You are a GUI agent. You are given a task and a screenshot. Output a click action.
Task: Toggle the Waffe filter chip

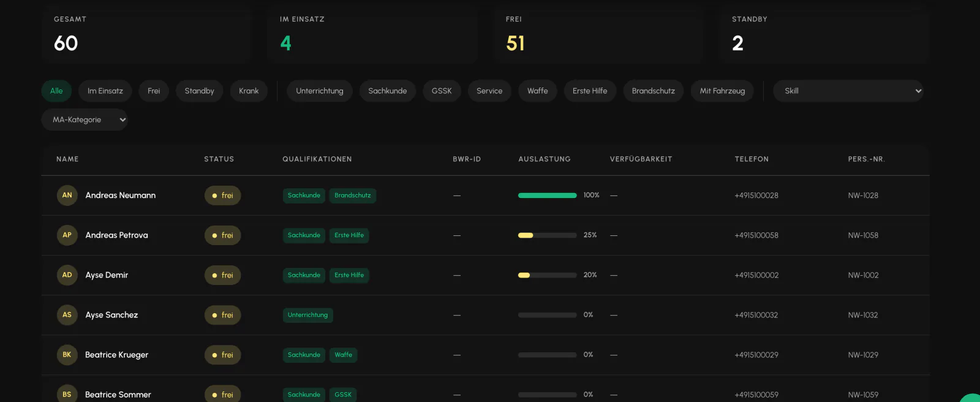coord(538,91)
